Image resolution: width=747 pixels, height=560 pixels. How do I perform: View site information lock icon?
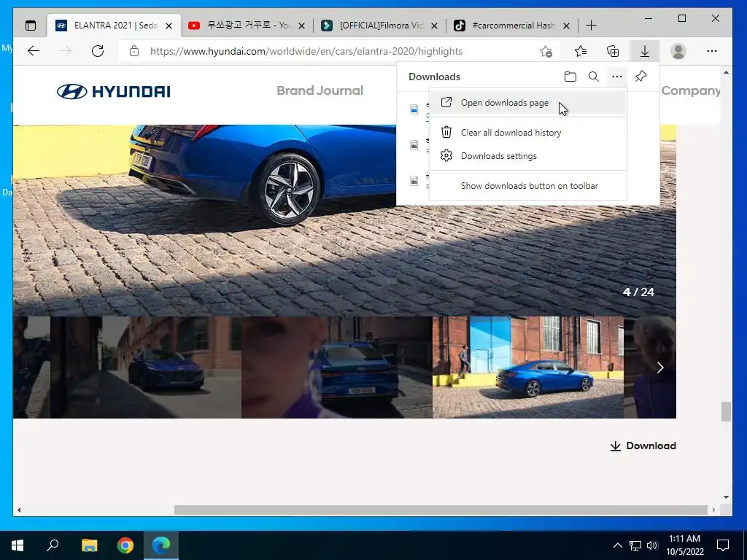tap(134, 51)
